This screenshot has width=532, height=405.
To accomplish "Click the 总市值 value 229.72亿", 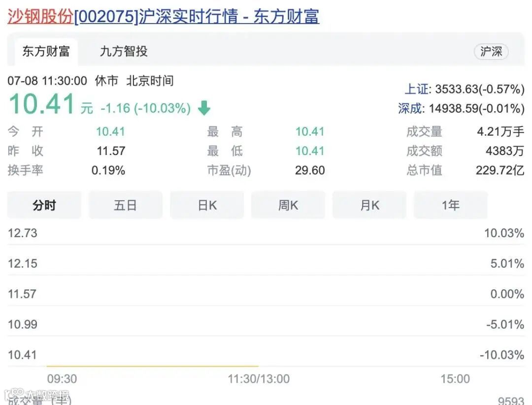I will click(500, 170).
